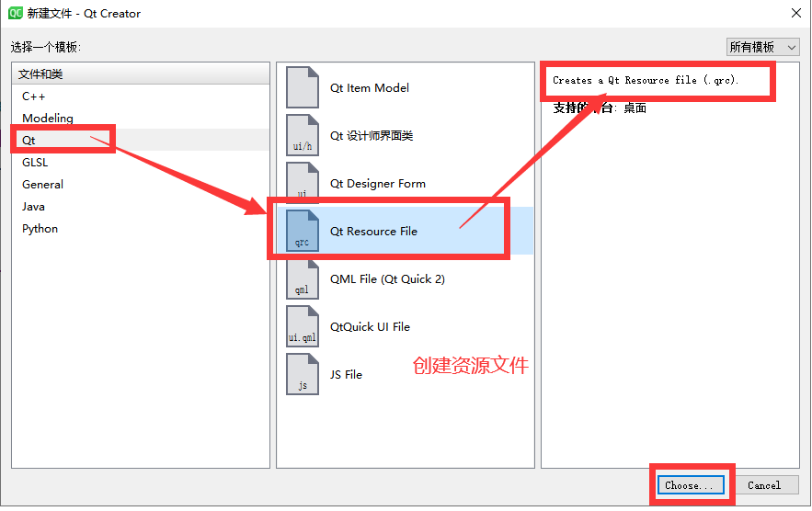Choose the Qt Resource File template
The image size is (812, 511).
[405, 231]
